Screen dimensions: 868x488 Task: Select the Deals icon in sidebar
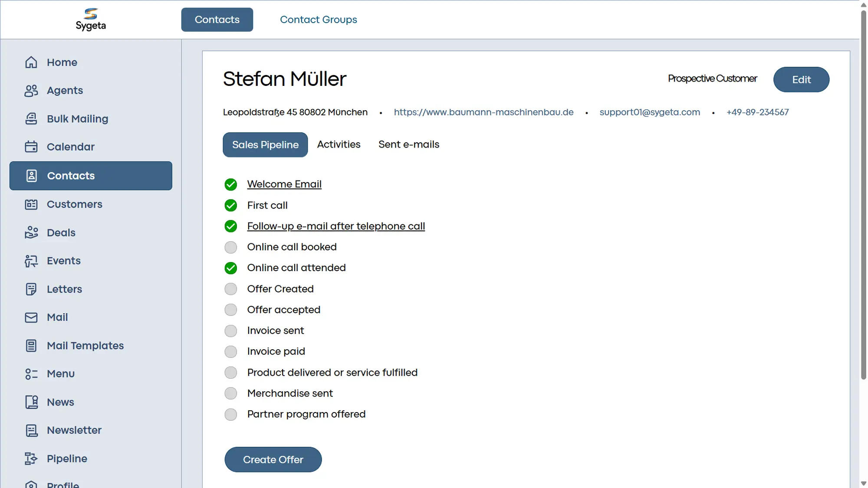[x=31, y=233]
